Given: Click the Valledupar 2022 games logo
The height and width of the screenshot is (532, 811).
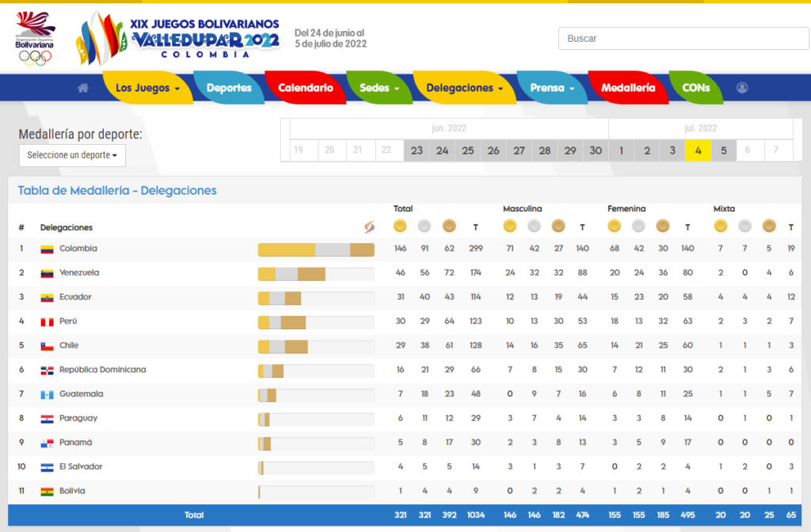Looking at the screenshot, I should tap(178, 38).
